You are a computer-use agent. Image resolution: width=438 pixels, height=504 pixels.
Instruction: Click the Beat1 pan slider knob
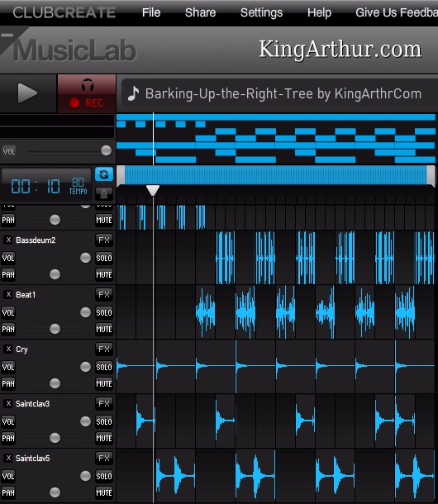[x=55, y=329]
